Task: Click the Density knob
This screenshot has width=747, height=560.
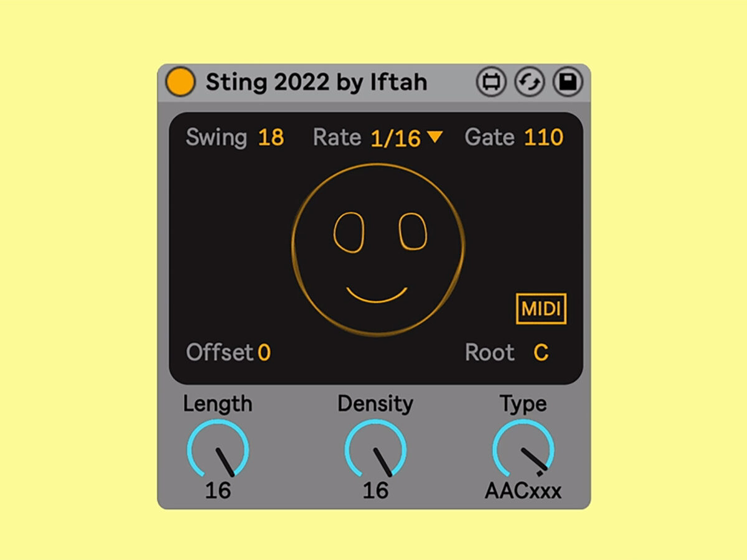Action: tap(375, 450)
